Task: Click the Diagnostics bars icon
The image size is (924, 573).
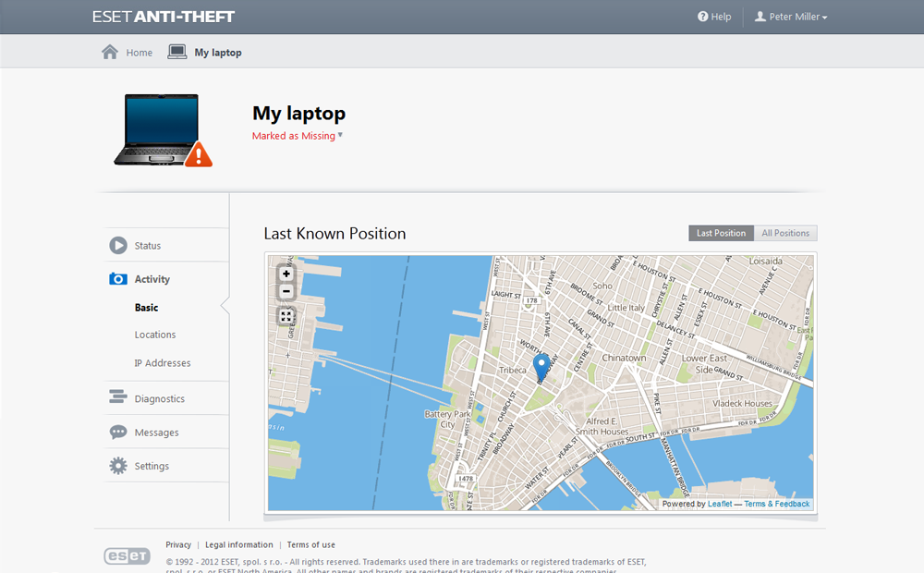Action: click(x=118, y=396)
